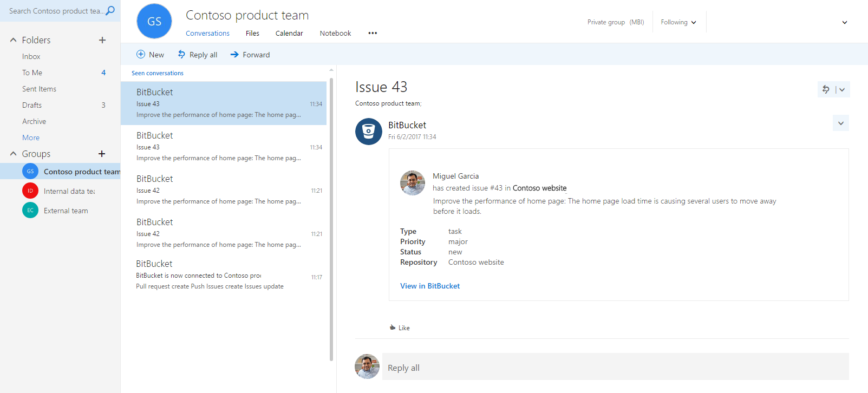
Task: Click the search magnifier icon
Action: [110, 10]
